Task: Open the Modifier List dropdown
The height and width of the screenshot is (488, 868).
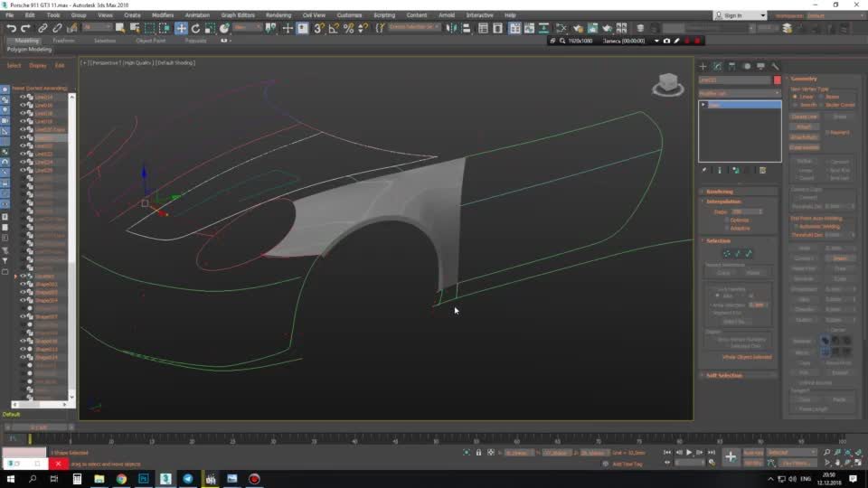Action: pos(740,93)
